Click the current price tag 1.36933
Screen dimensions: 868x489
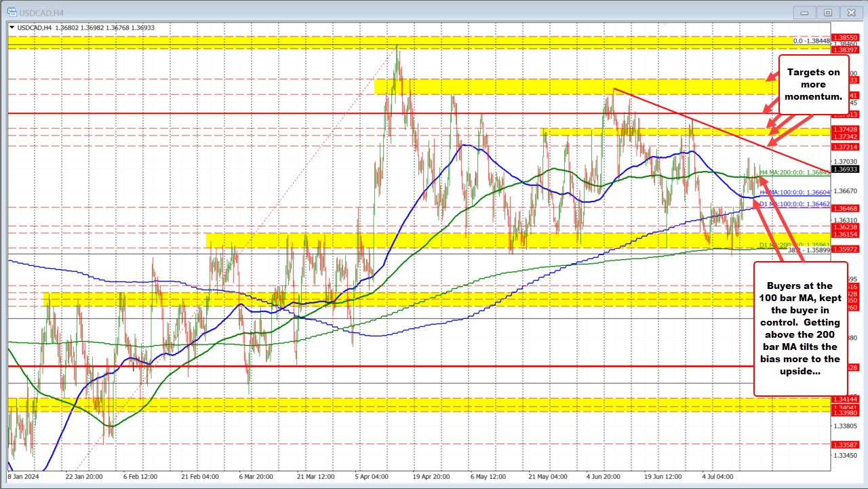coord(844,169)
